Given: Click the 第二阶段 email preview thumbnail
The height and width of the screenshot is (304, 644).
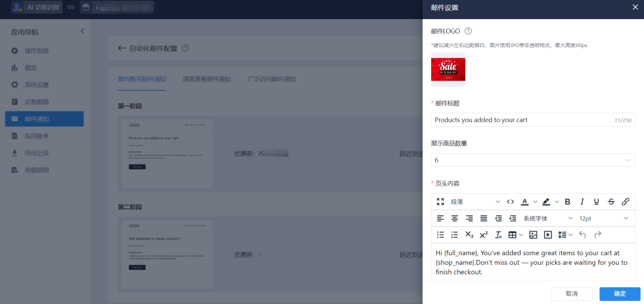Looking at the screenshot, I should coord(167,255).
